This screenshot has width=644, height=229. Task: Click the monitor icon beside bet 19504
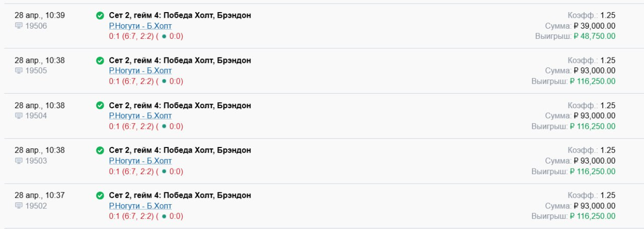click(19, 116)
